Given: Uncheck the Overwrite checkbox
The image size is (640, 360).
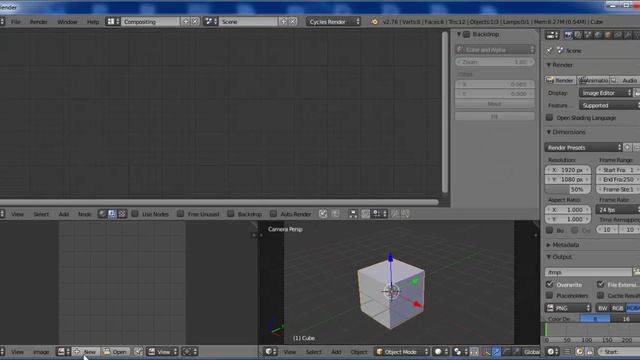Looking at the screenshot, I should [549, 284].
